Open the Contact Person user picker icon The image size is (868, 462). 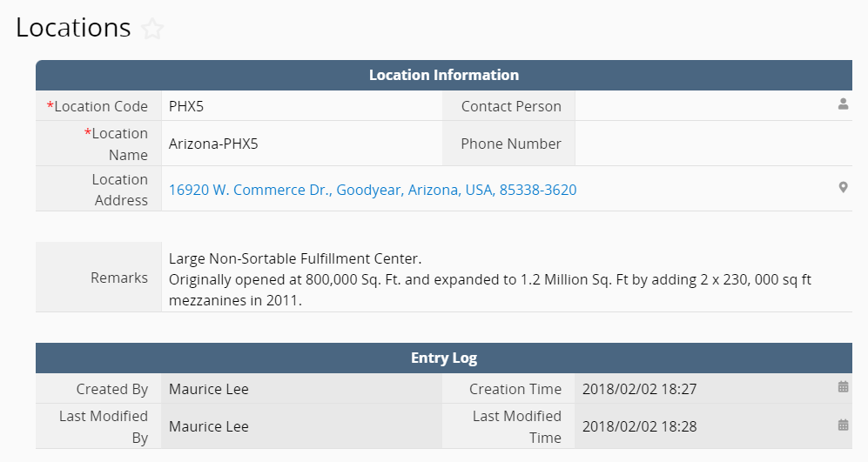pos(843,104)
